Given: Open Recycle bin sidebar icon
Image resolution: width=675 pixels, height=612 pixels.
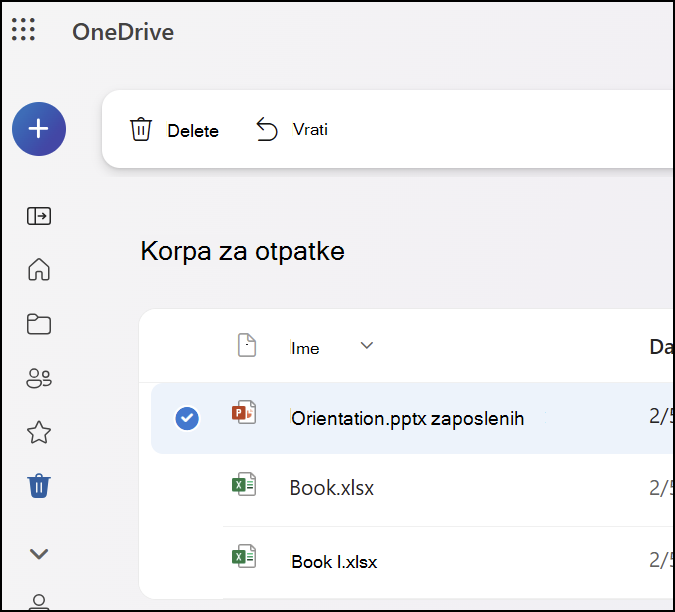Looking at the screenshot, I should click(39, 486).
